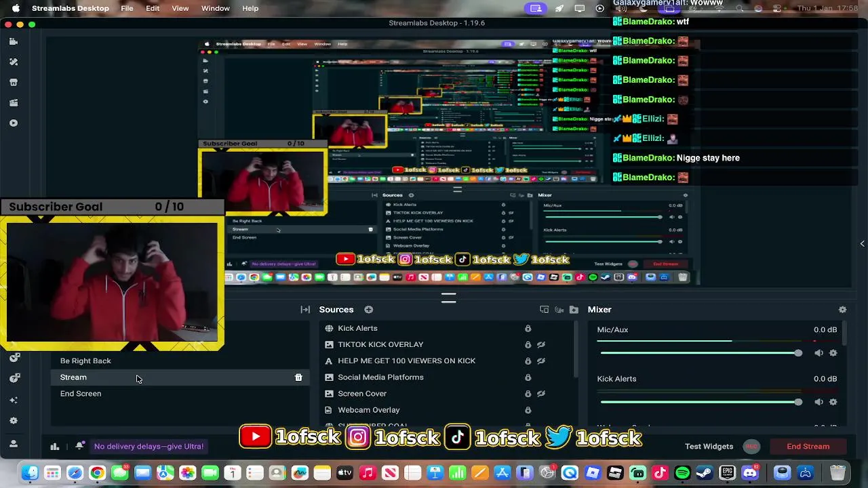This screenshot has height=488, width=868.
Task: Launch Google Chrome from the Dock
Action: 98,472
